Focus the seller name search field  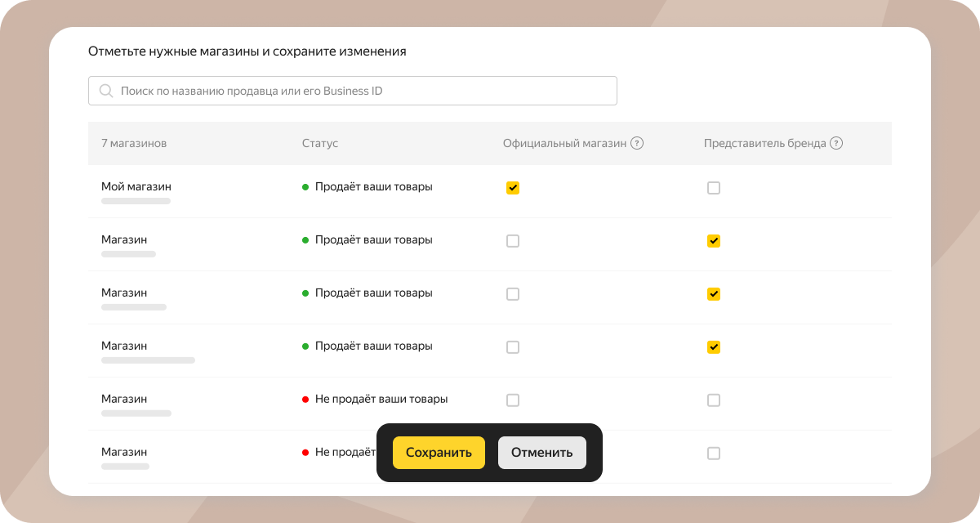pyautogui.click(x=359, y=91)
